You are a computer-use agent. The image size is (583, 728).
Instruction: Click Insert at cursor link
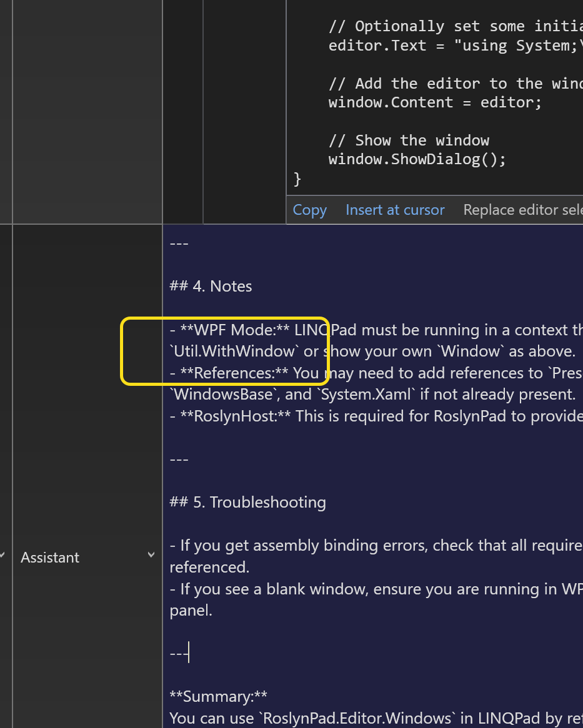point(395,210)
